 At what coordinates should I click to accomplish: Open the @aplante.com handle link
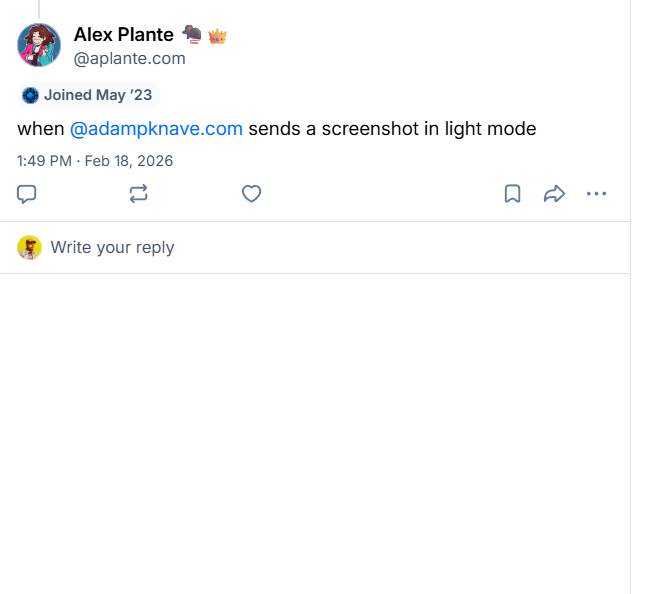130,58
